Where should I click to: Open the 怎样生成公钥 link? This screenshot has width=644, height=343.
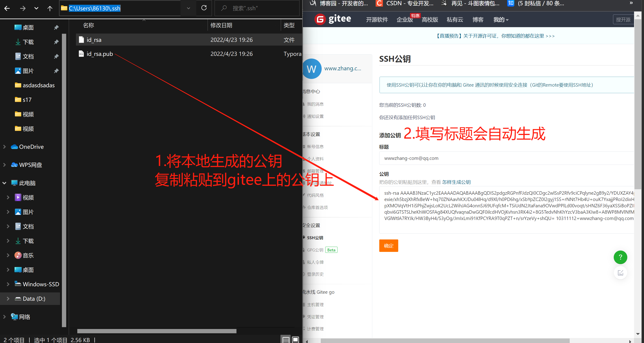click(x=456, y=182)
